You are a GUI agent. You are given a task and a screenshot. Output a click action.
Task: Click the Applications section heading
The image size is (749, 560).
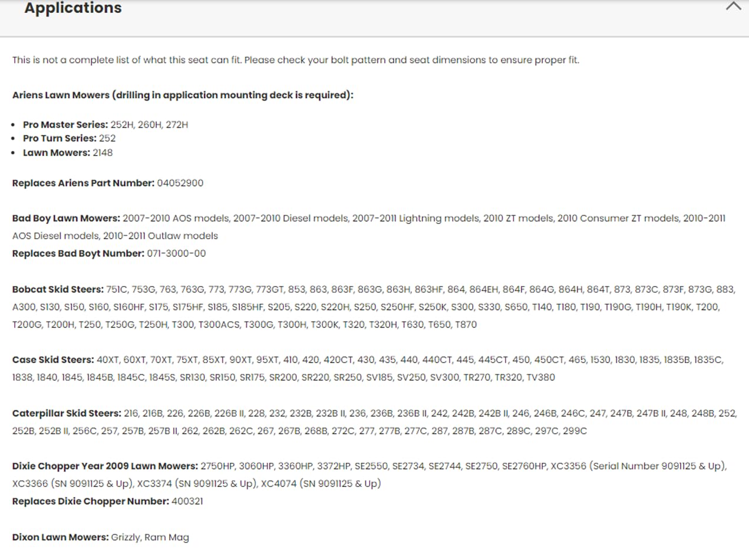(73, 8)
